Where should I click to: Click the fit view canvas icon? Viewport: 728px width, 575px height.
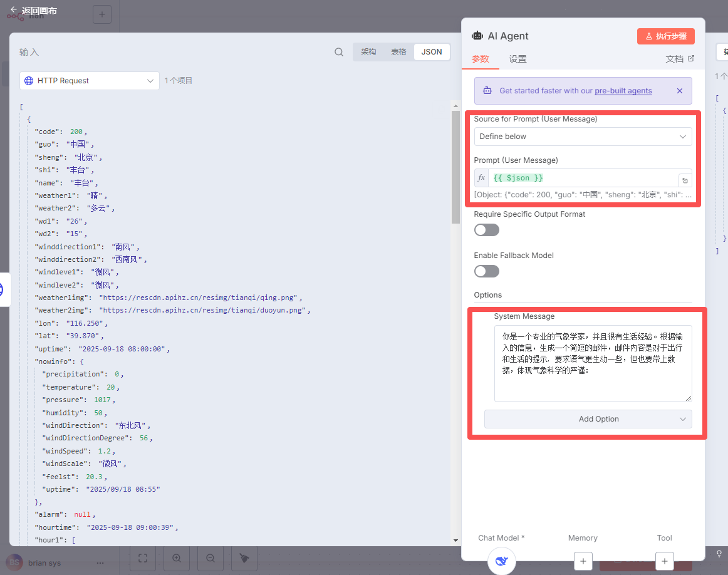pyautogui.click(x=143, y=558)
